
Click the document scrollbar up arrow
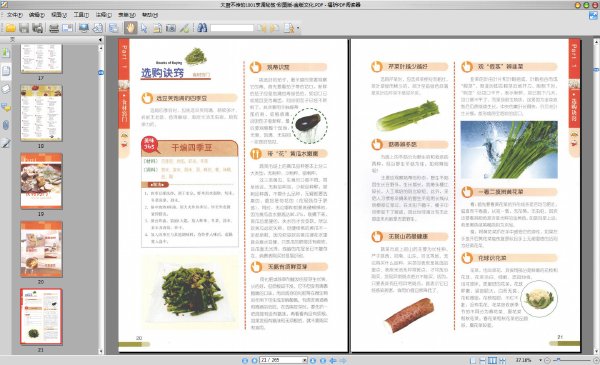[596, 41]
